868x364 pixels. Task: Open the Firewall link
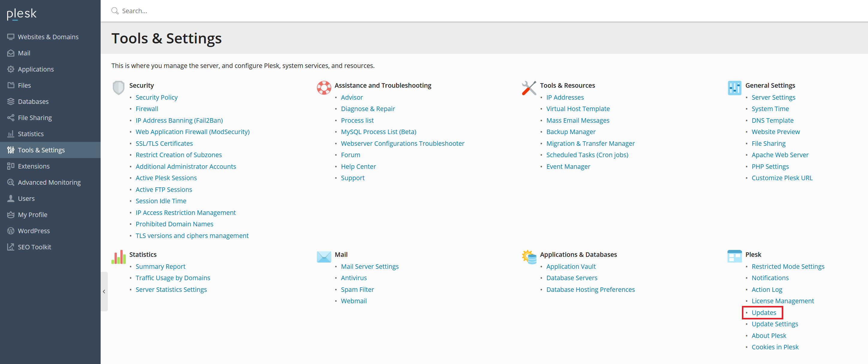(x=146, y=109)
